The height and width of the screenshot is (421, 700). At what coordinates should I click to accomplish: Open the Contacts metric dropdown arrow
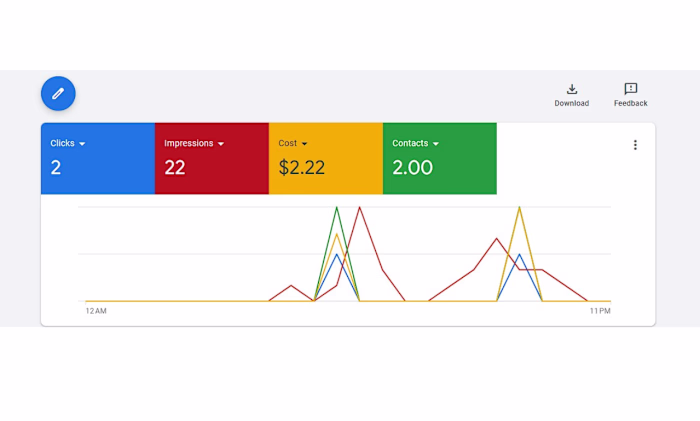tap(436, 144)
